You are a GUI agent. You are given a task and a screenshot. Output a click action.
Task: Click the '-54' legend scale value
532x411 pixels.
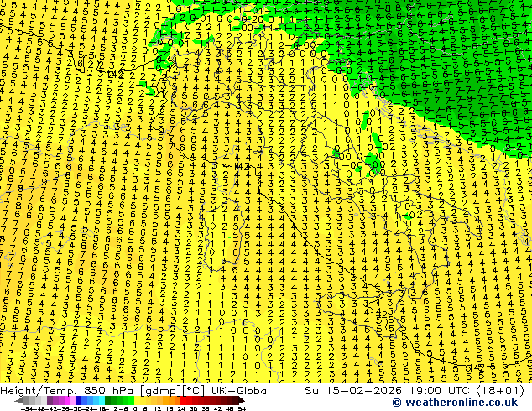tap(27, 409)
